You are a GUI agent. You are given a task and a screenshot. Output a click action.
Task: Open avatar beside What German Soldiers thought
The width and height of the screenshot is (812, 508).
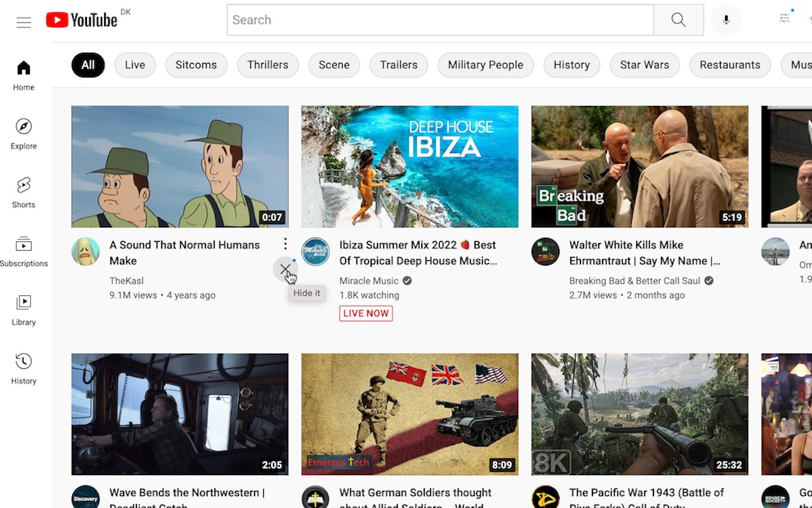(315, 497)
